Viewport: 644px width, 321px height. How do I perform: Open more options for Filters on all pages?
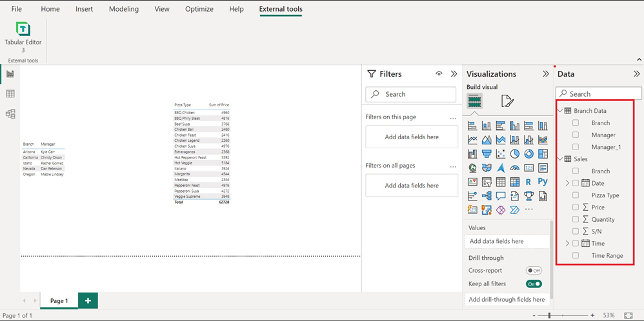(x=453, y=166)
